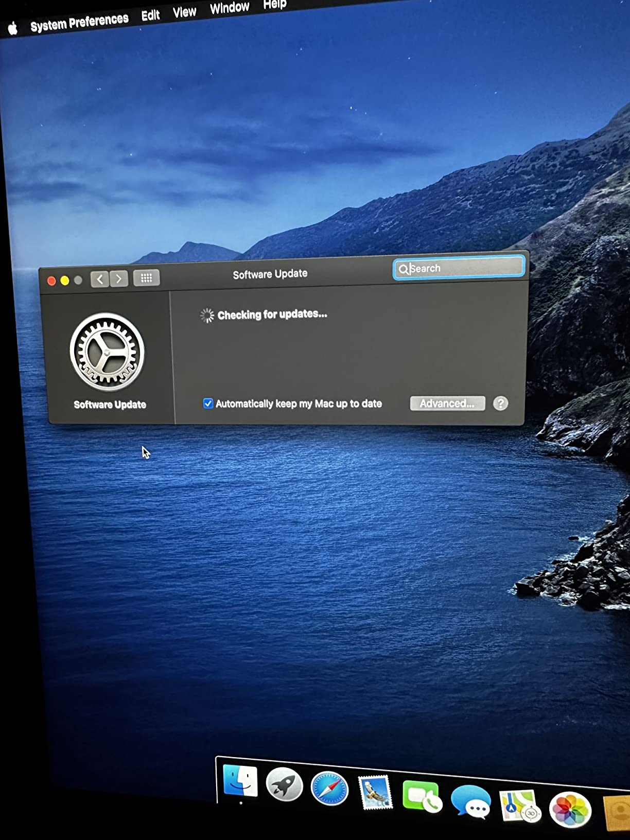Click the Software Update gear icon

click(x=107, y=353)
